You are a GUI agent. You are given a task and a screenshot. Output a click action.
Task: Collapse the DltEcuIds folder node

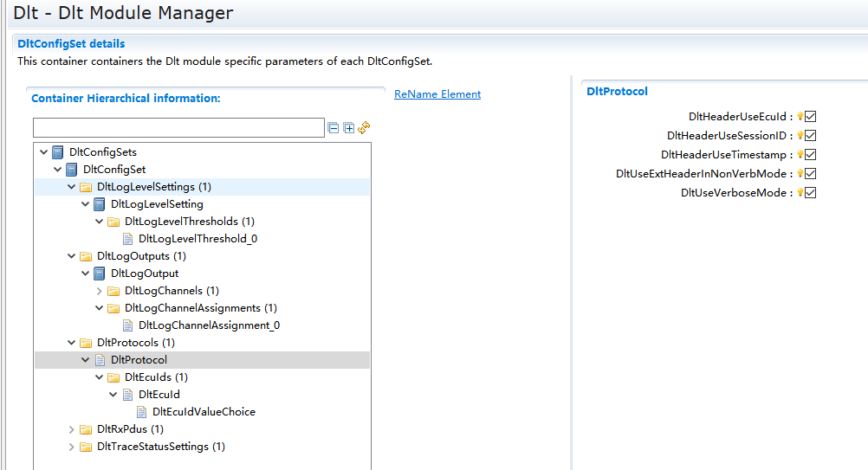100,377
